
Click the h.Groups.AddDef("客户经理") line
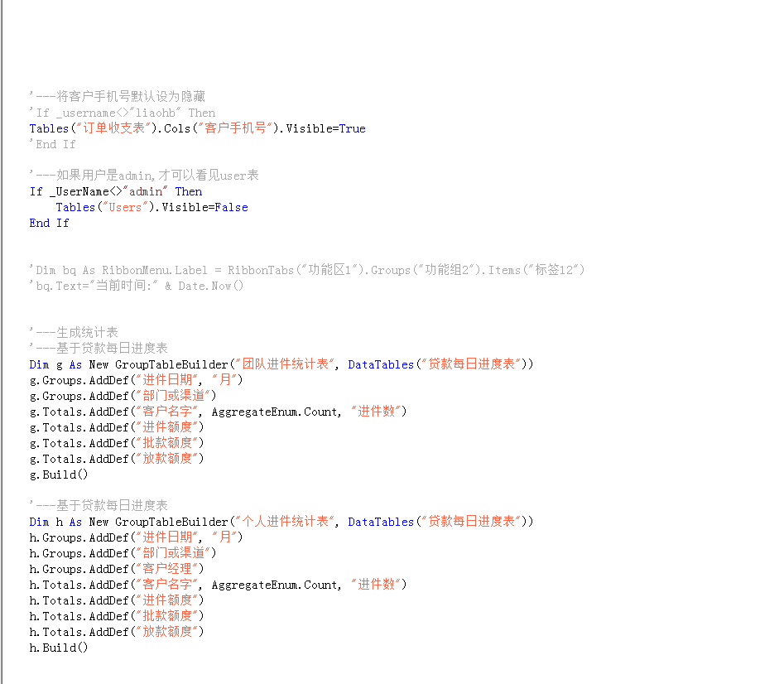tap(117, 569)
